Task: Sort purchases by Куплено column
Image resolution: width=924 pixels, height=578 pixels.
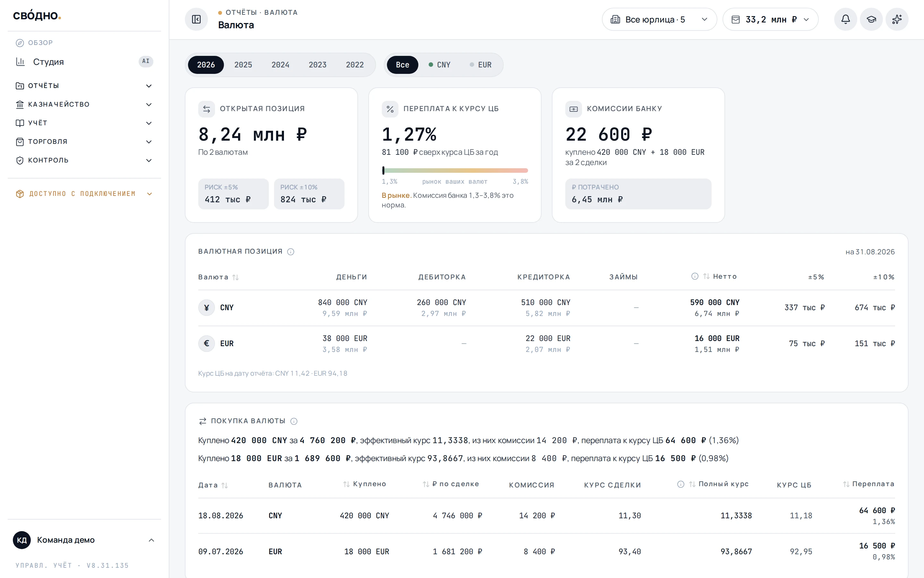Action: (346, 484)
